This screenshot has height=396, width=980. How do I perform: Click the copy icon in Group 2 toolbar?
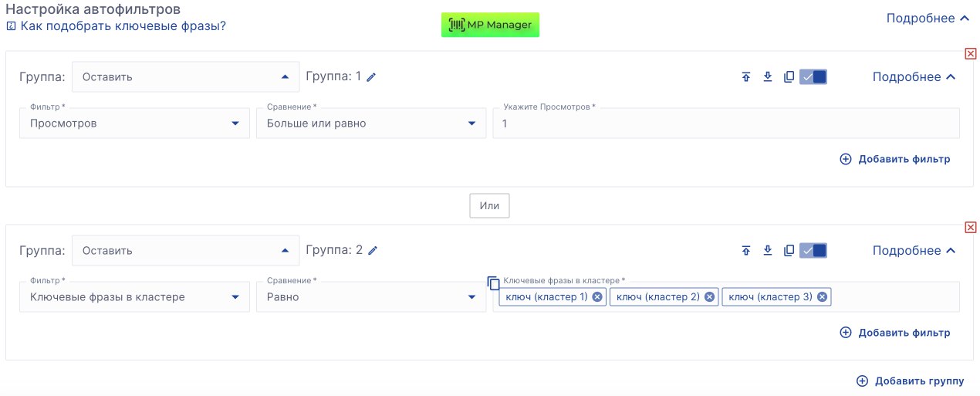(789, 251)
